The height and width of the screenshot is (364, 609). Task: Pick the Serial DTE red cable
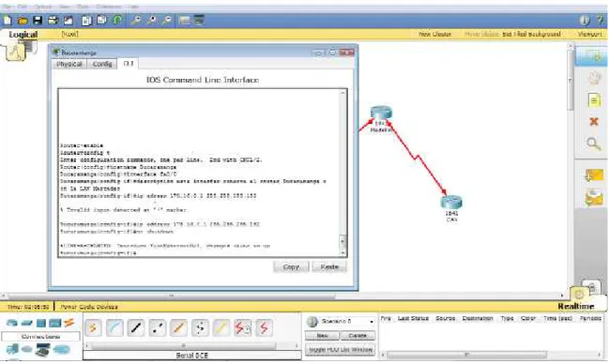pyautogui.click(x=264, y=328)
